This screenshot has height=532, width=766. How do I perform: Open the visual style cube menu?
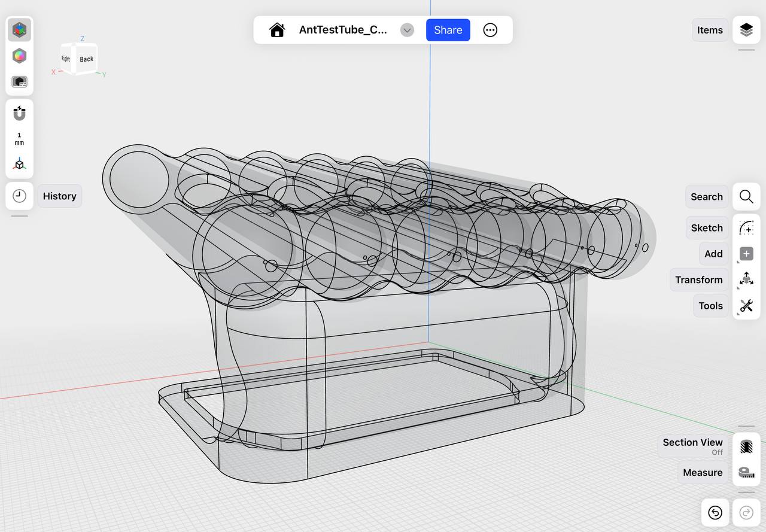point(20,29)
